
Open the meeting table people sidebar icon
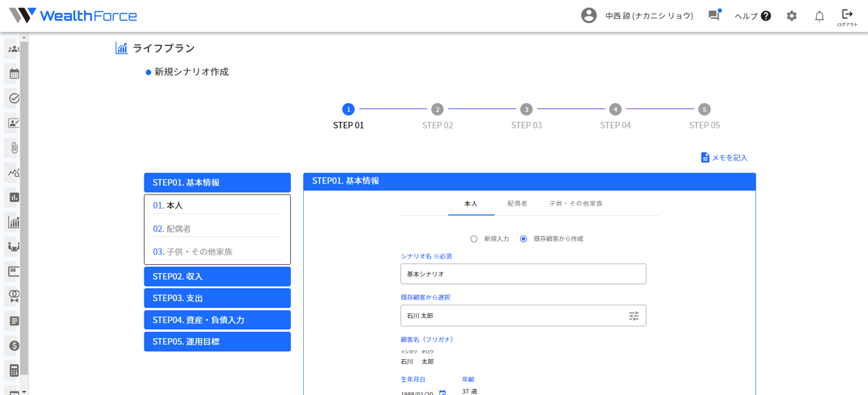coord(14,247)
